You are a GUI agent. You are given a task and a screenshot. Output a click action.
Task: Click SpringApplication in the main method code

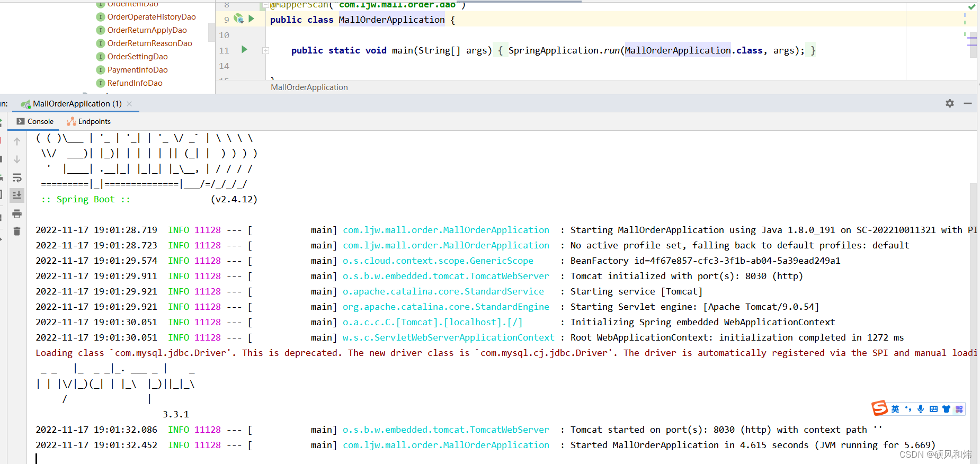point(554,50)
